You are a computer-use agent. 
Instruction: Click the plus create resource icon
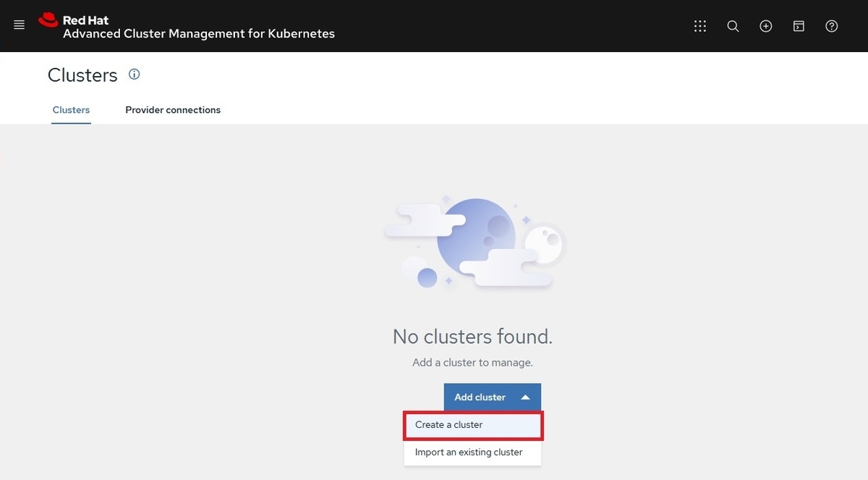click(766, 26)
